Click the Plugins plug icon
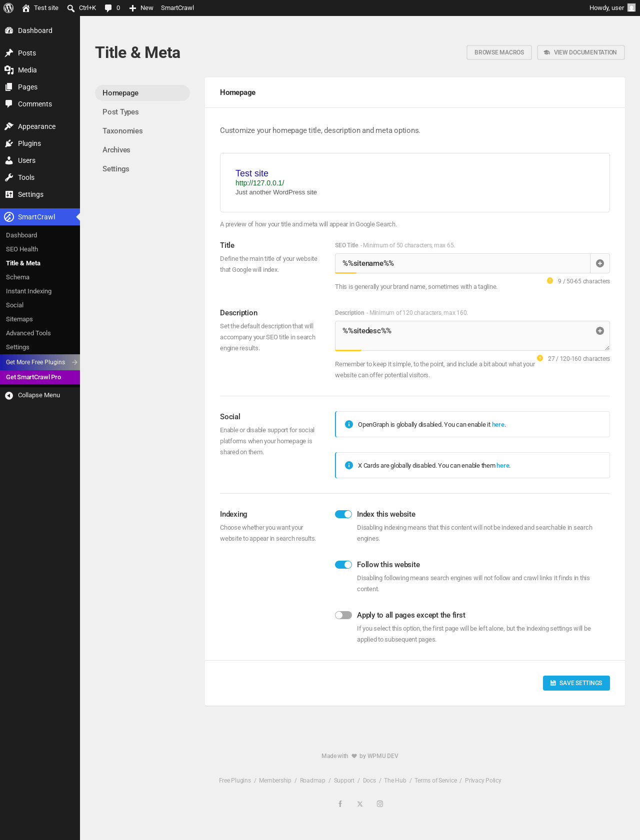The image size is (640, 840). click(x=9, y=143)
